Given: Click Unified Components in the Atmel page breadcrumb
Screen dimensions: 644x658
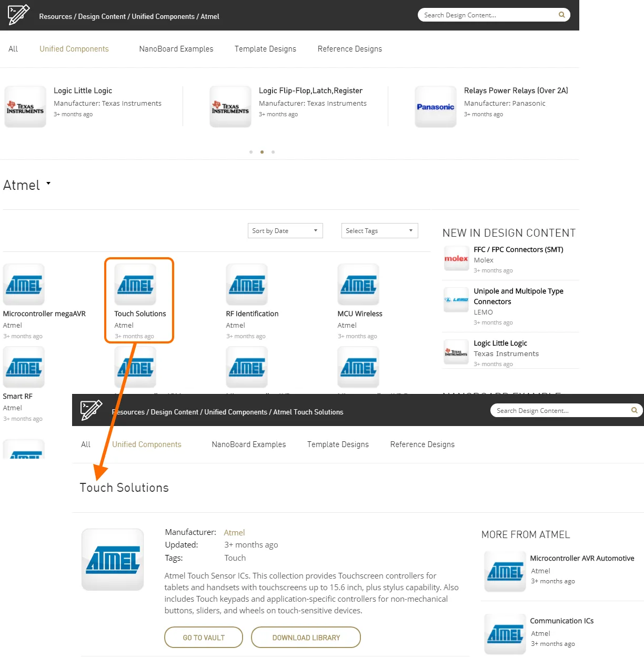Looking at the screenshot, I should click(163, 17).
